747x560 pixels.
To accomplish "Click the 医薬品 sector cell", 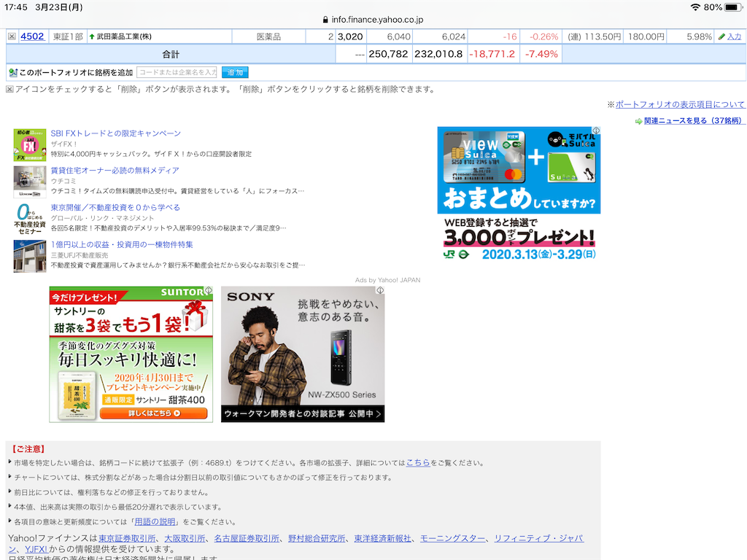I will pos(268,36).
